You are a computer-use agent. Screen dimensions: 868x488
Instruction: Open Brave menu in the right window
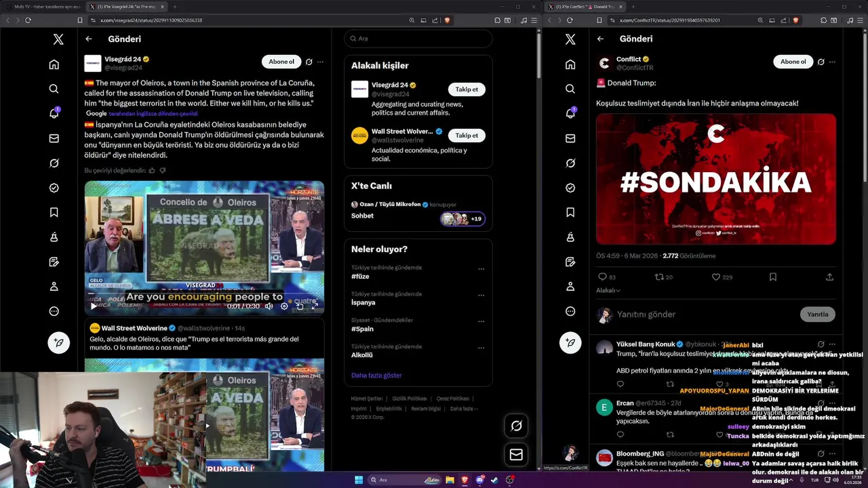pyautogui.click(x=859, y=20)
